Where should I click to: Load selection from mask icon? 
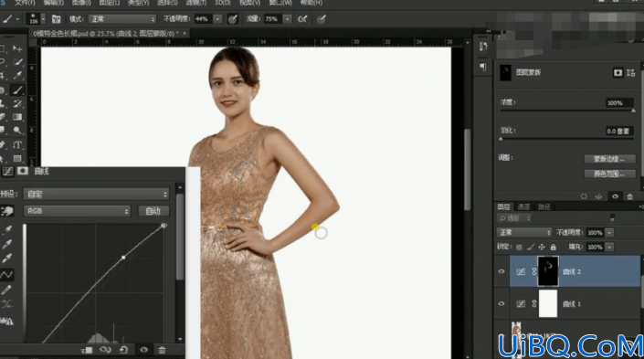pos(584,196)
